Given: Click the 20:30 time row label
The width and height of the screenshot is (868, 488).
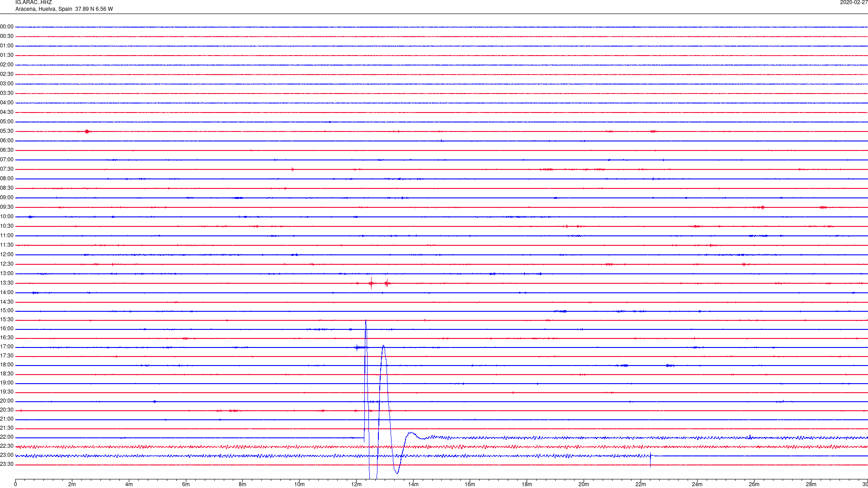Looking at the screenshot, I should point(7,410).
